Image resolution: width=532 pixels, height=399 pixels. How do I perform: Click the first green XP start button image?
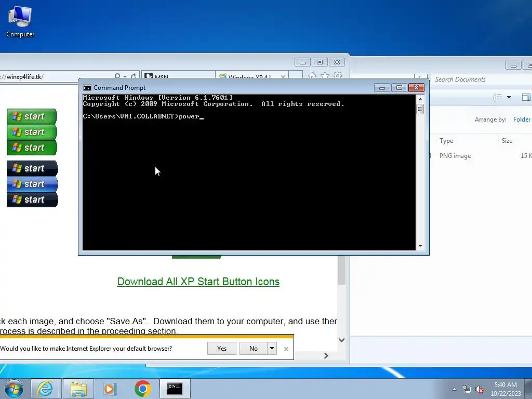coord(32,116)
